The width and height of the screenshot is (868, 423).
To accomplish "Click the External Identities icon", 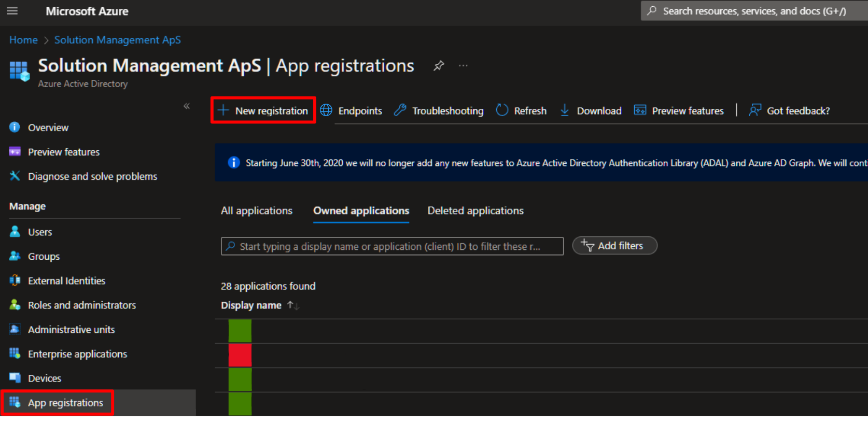I will point(15,280).
